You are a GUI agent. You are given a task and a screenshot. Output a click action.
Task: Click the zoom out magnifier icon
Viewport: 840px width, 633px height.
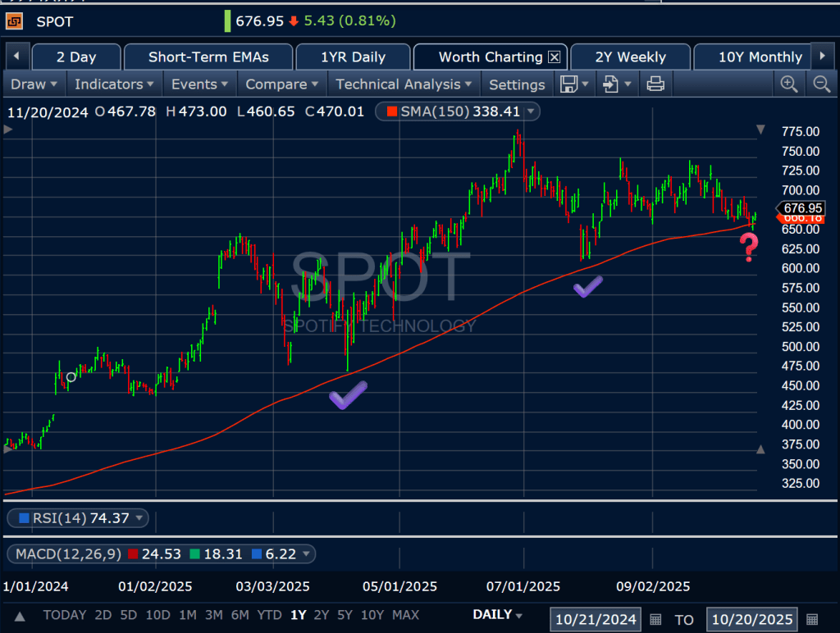(x=821, y=84)
